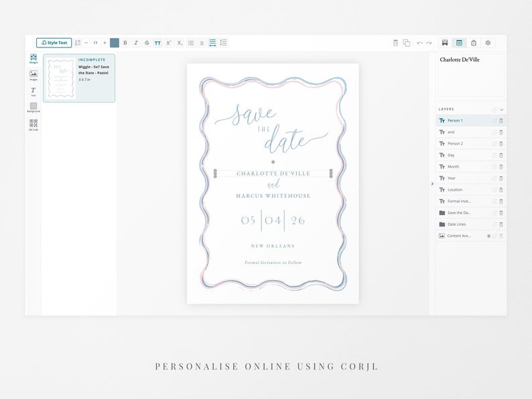Toggle the preview eye icon
Screen dimensions: 532x399
click(x=459, y=43)
